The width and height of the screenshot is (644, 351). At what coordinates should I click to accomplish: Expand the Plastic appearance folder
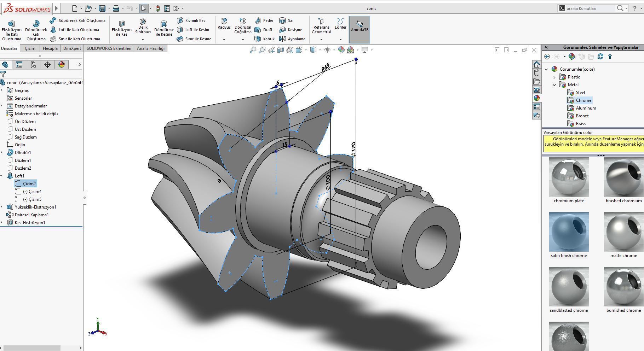(x=554, y=77)
